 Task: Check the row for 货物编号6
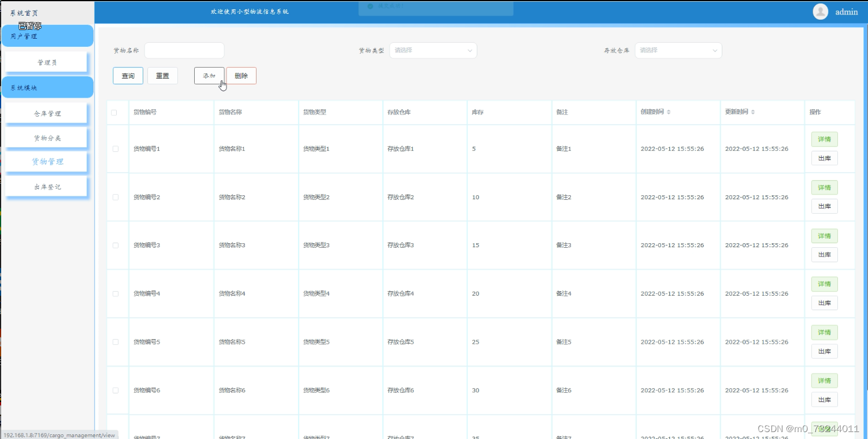point(116,390)
